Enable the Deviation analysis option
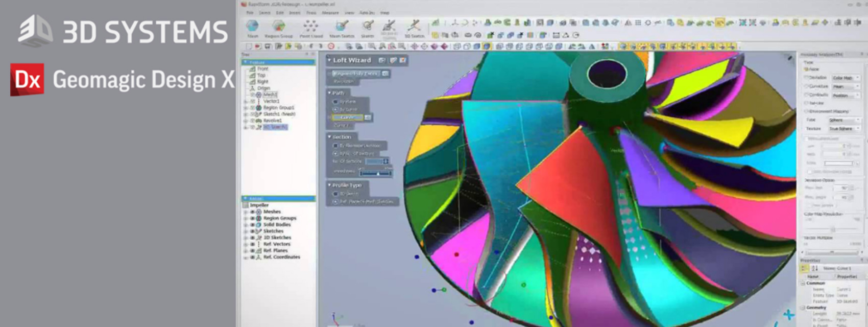This screenshot has width=868, height=327. click(x=806, y=78)
